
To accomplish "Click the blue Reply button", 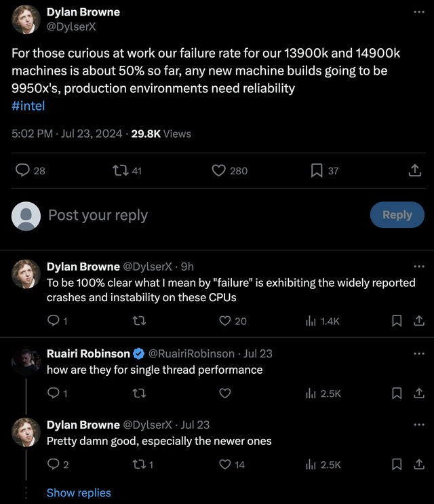I will [x=397, y=214].
